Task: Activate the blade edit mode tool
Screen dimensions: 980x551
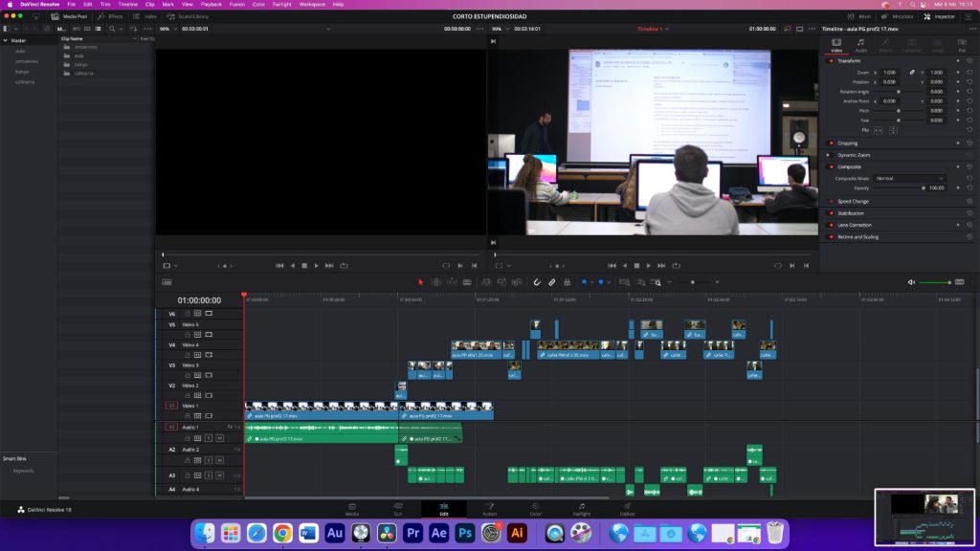Action: tap(467, 282)
